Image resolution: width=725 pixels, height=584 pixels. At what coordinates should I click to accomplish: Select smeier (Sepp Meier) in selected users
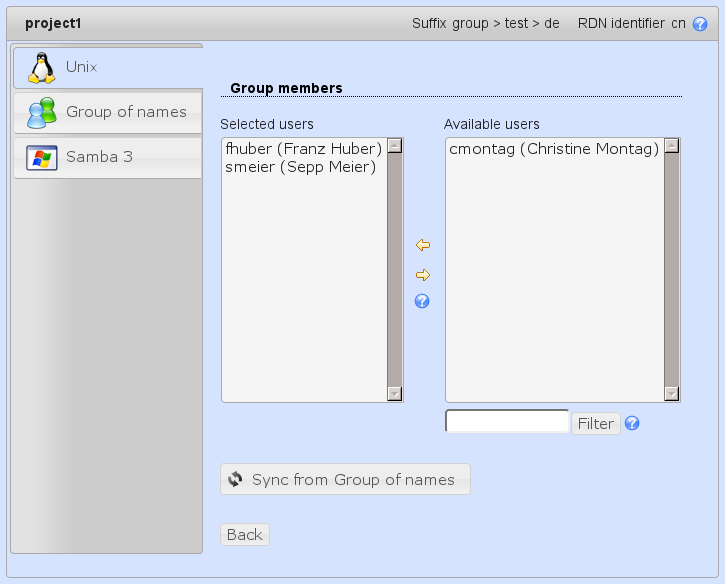[300, 167]
